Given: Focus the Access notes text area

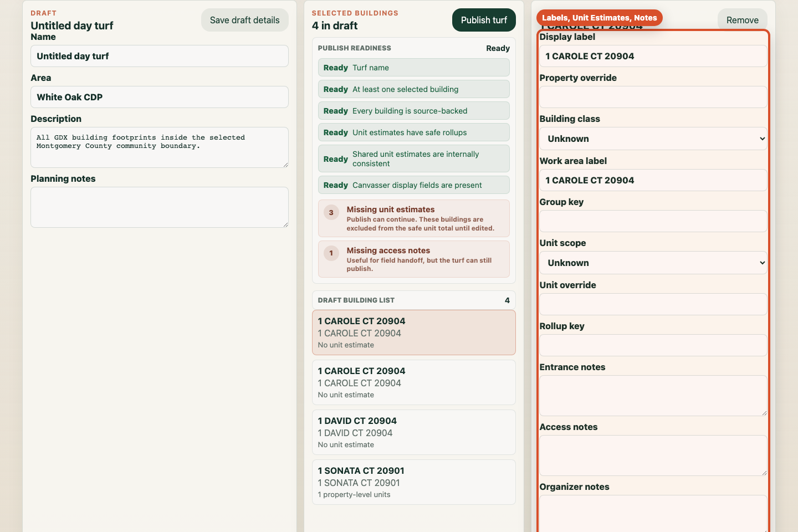Looking at the screenshot, I should pos(653,456).
